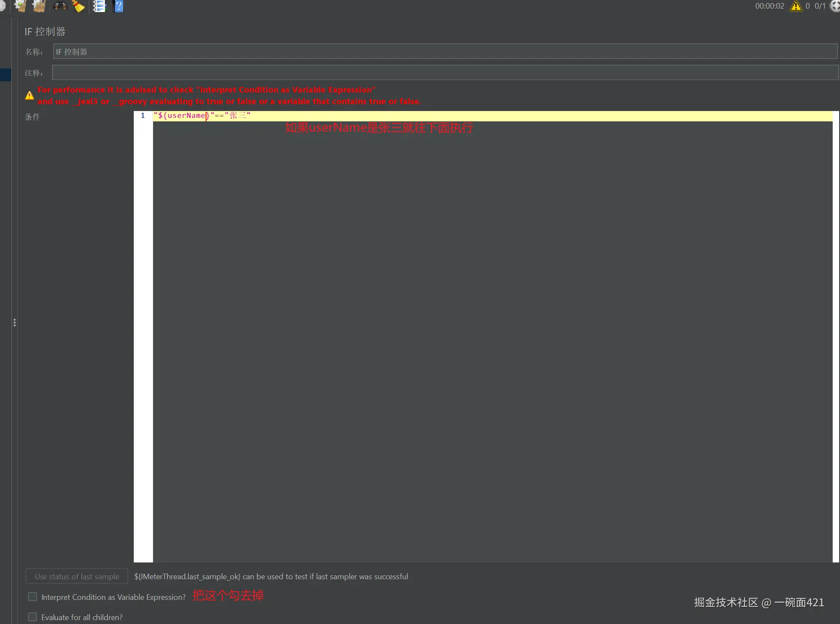The width and height of the screenshot is (840, 624).
Task: Click the blue Help question-mark icon
Action: pos(119,6)
